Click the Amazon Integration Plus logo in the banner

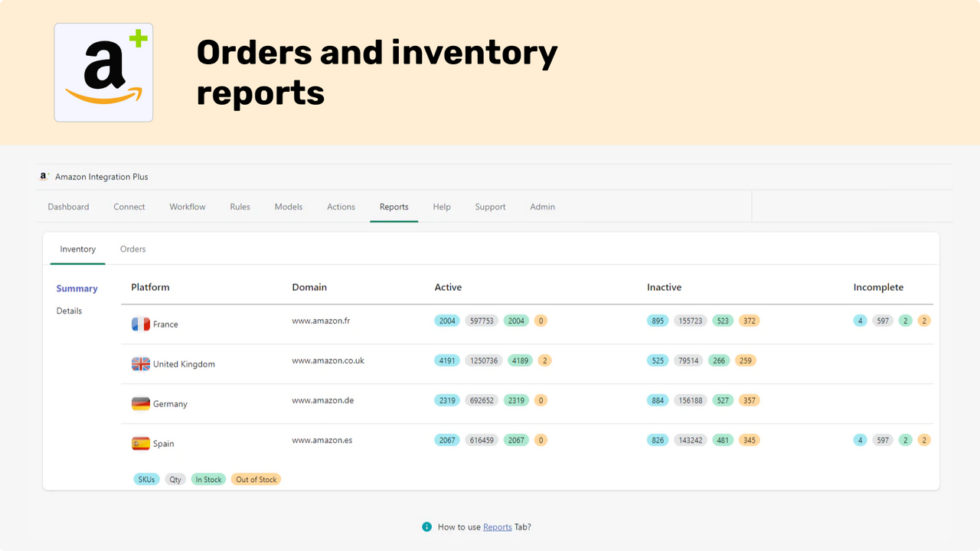(103, 72)
